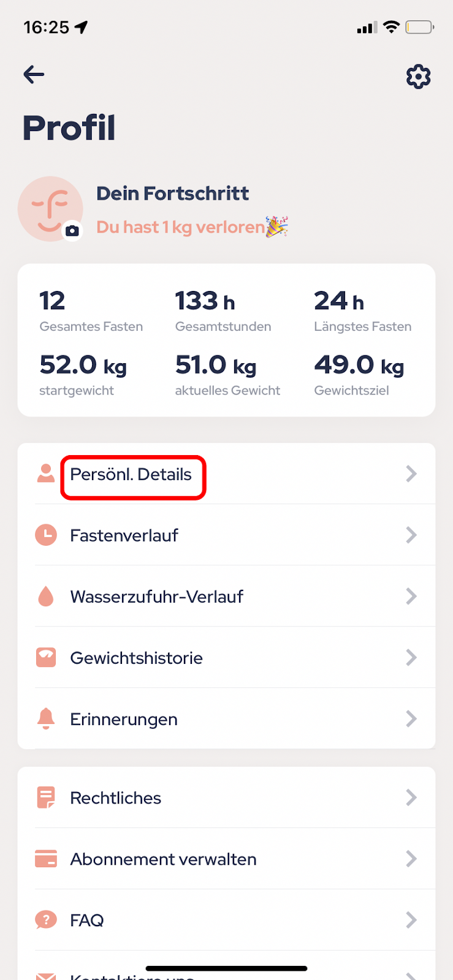Expand Persönl. Details with its chevron
The height and width of the screenshot is (980, 453).
tap(411, 473)
